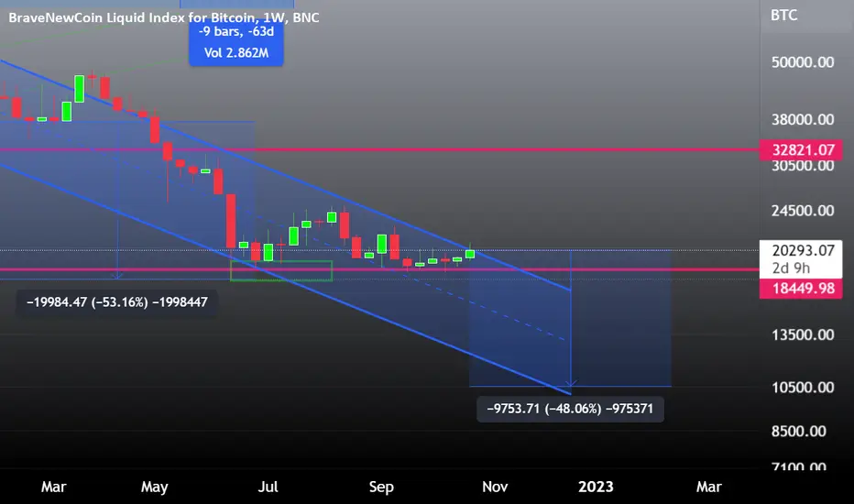The width and height of the screenshot is (854, 504).
Task: Click the May time axis label
Action: point(154,487)
